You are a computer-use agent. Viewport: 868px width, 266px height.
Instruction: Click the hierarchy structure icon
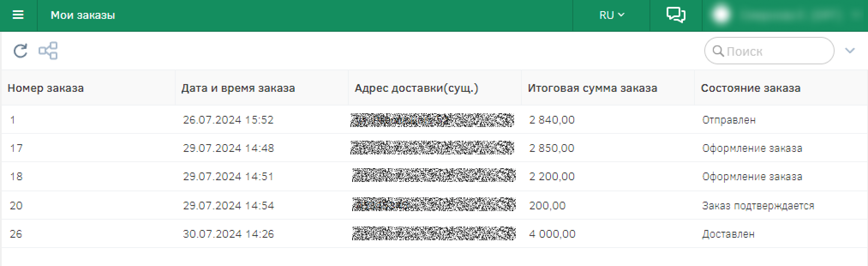[48, 51]
